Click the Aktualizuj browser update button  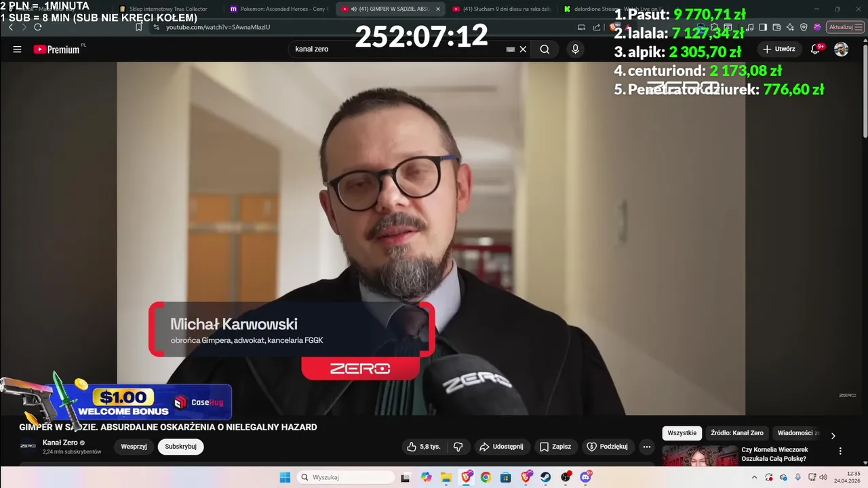[844, 27]
